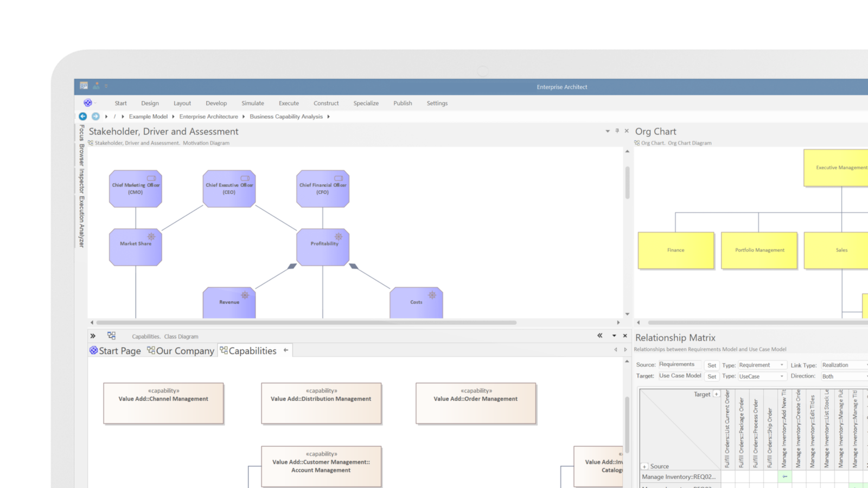Expand the Source section in Relationship Matrix
Image resolution: width=868 pixels, height=488 pixels.
click(x=643, y=466)
